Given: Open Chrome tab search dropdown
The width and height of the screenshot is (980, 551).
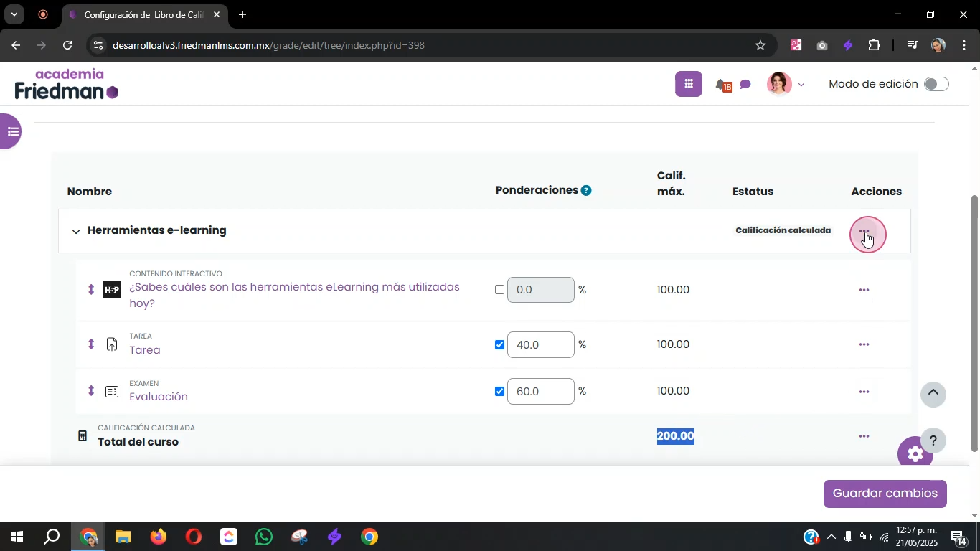Looking at the screenshot, I should coord(14,14).
